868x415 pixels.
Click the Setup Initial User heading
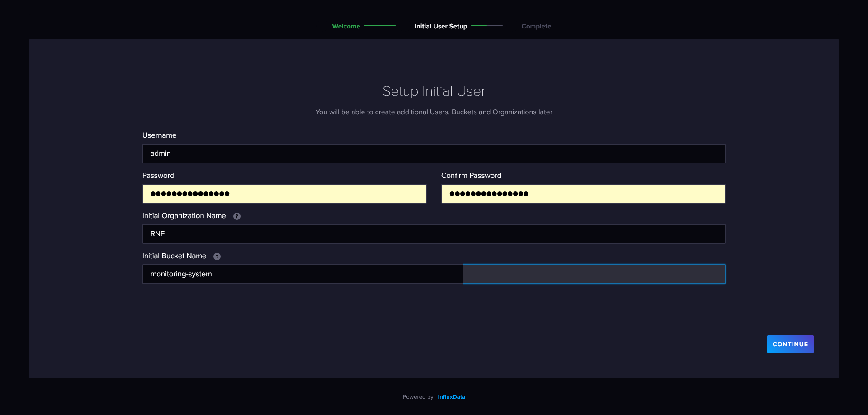point(434,91)
